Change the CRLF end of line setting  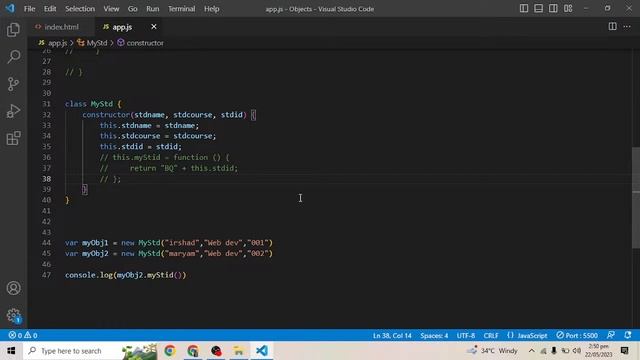point(491,336)
